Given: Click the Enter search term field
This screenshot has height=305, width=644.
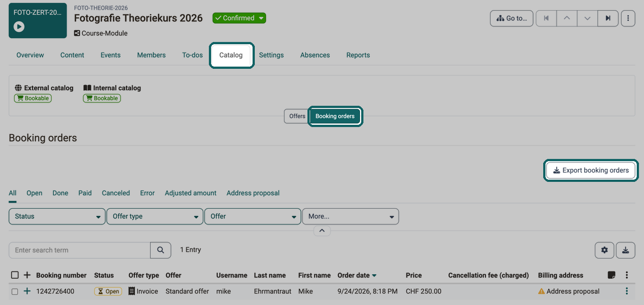Looking at the screenshot, I should [x=80, y=250].
